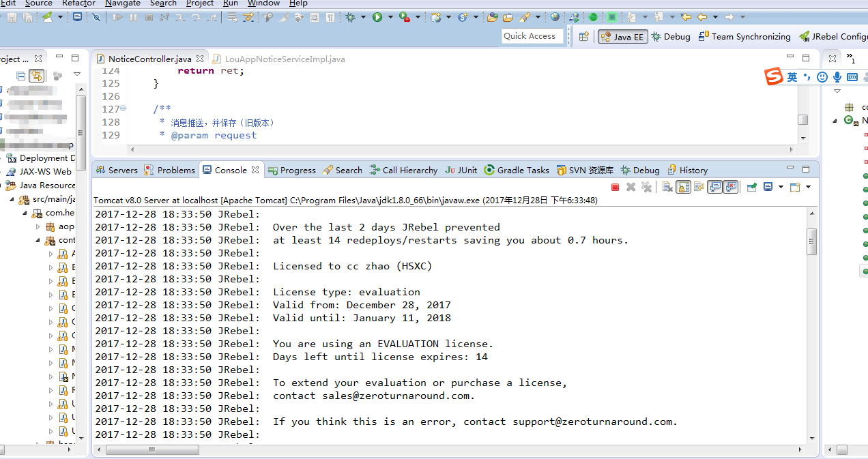Click the green Run button
This screenshot has width=868, height=459.
click(377, 17)
